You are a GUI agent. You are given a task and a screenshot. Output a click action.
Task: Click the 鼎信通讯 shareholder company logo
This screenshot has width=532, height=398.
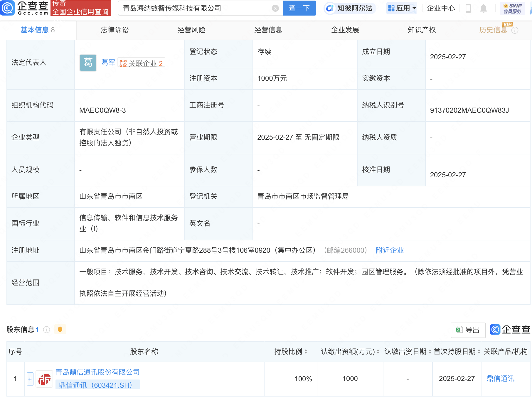tap(44, 379)
